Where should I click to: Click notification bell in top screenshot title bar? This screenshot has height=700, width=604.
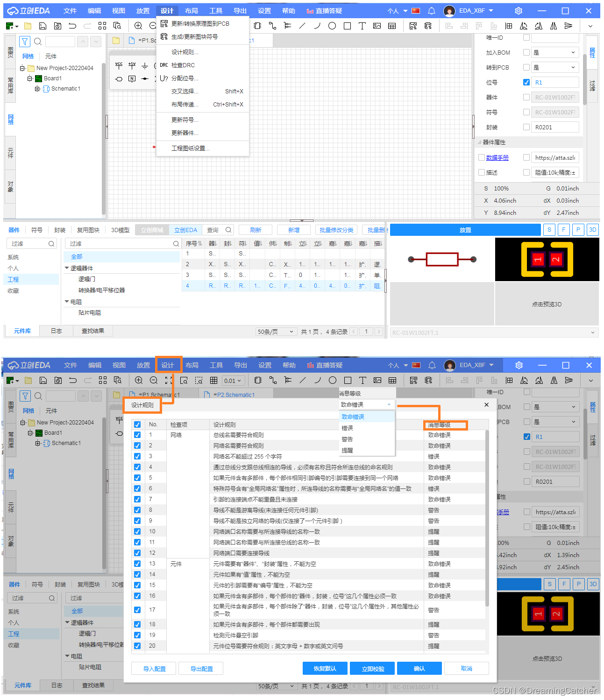tap(432, 11)
